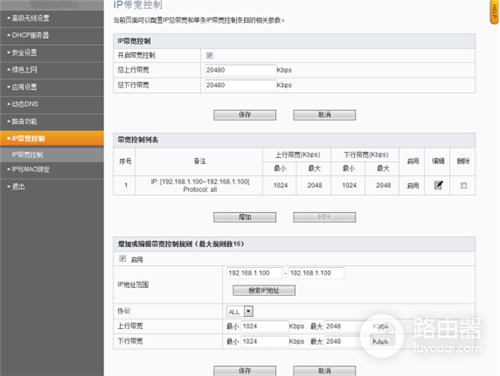Click the 上行带宽 最大 input field
This screenshot has width=500, height=376.
coord(348,326)
